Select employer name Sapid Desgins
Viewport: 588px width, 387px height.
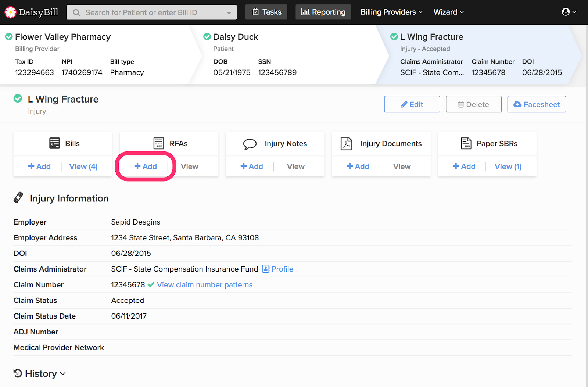tap(136, 222)
